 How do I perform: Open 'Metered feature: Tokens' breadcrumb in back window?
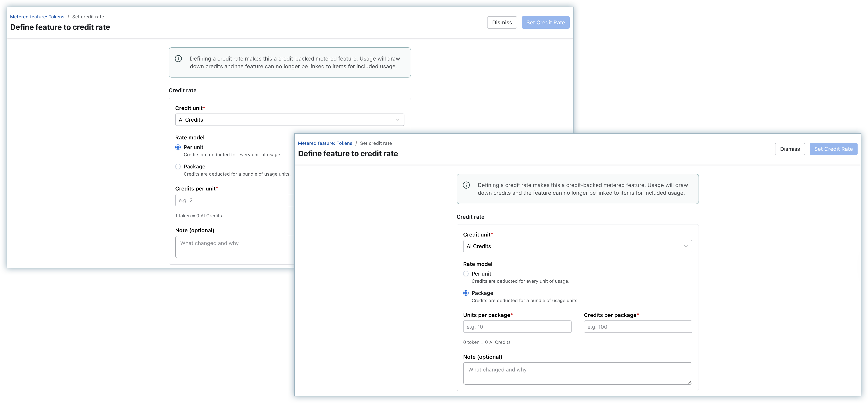[37, 17]
